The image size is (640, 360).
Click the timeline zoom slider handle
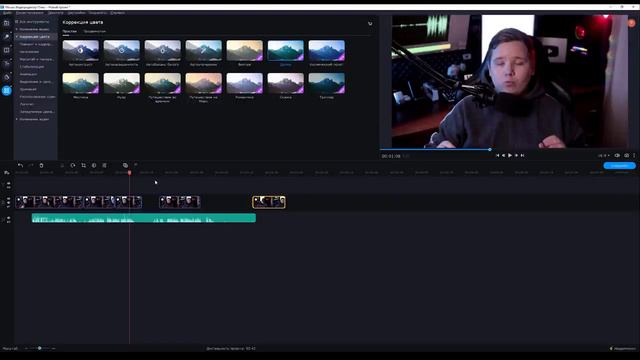point(40,348)
